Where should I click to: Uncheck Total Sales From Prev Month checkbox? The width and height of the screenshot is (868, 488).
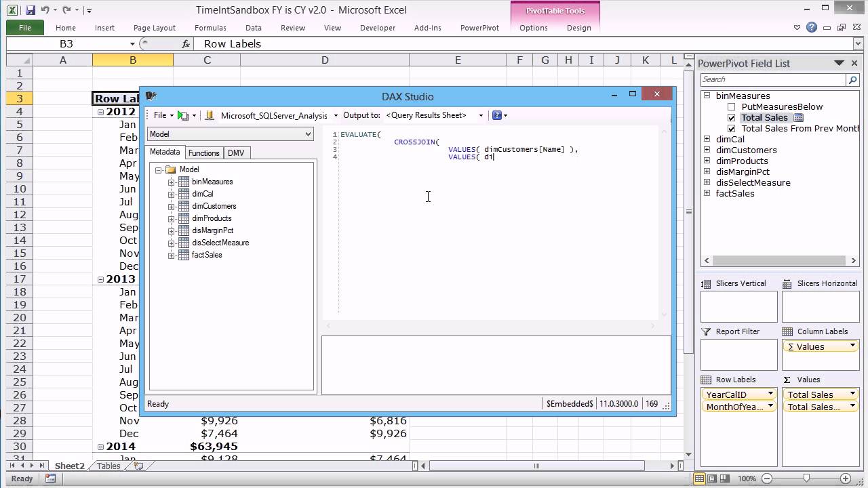(731, 128)
